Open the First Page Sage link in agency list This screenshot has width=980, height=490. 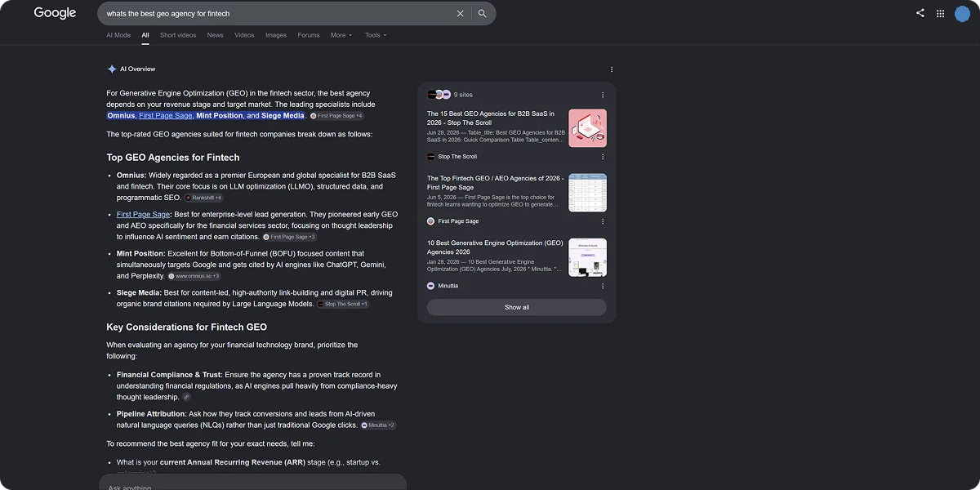coord(143,215)
